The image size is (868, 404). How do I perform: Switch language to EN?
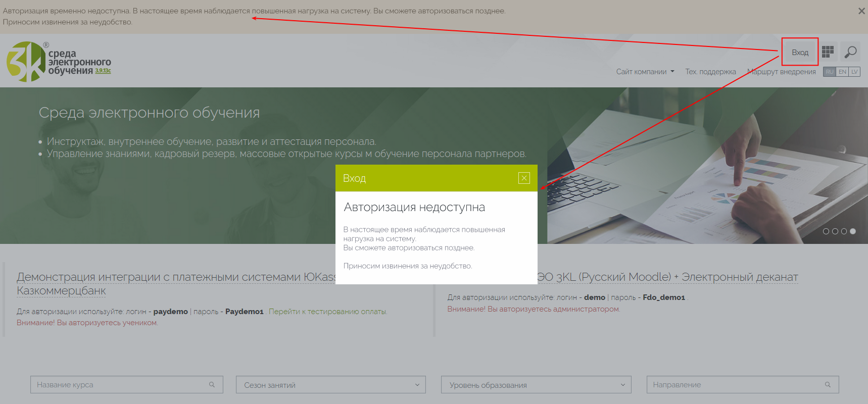click(x=842, y=72)
